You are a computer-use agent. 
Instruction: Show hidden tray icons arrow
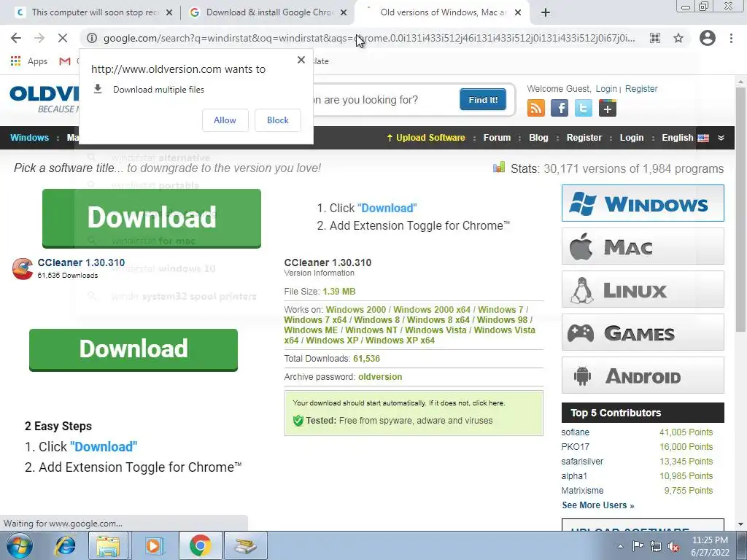620,546
